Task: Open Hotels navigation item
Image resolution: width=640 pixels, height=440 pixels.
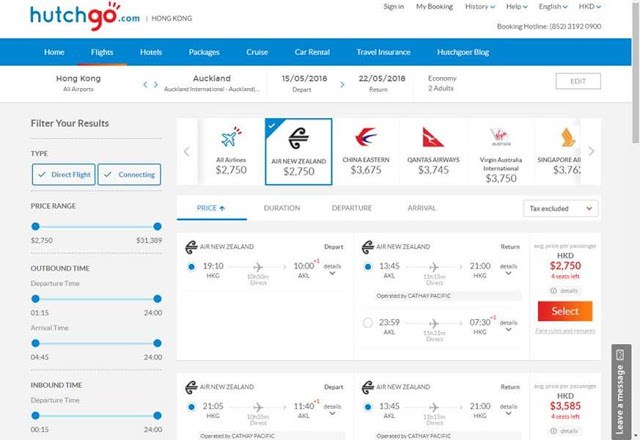Action: [x=151, y=52]
